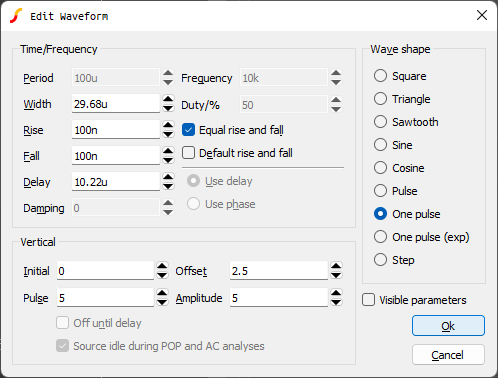Viewport: 498px width, 378px height.
Task: Decrease the Fall value with down arrow
Action: (168, 160)
